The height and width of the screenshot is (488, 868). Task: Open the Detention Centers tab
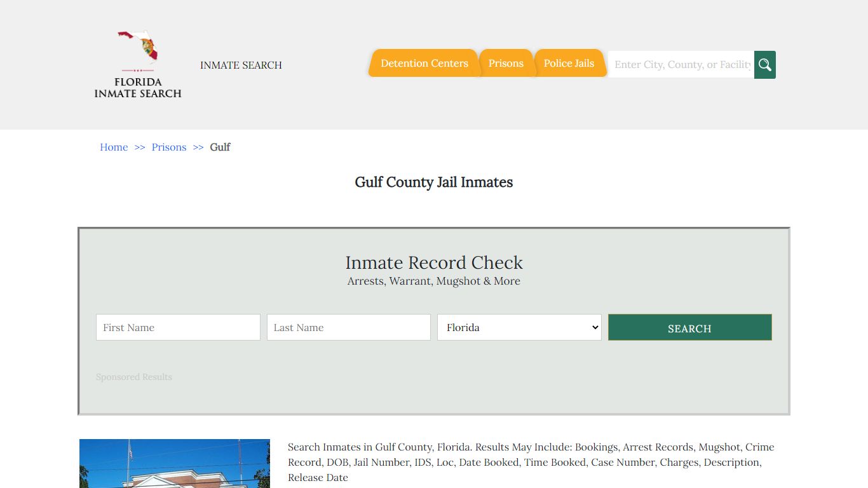424,63
